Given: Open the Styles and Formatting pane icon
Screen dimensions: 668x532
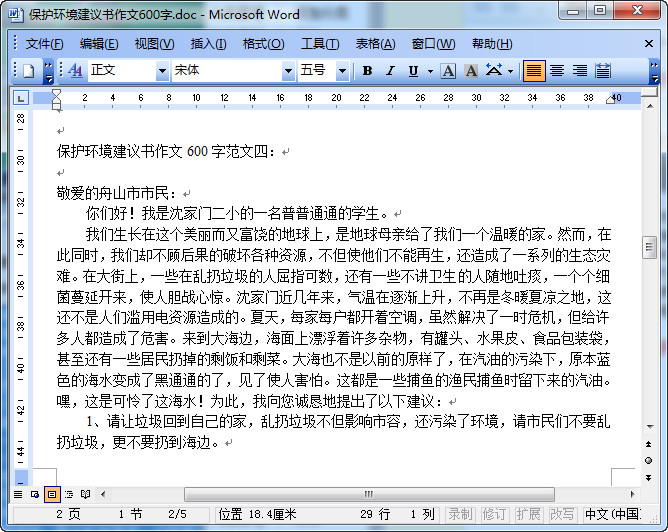Looking at the screenshot, I should tap(75, 71).
